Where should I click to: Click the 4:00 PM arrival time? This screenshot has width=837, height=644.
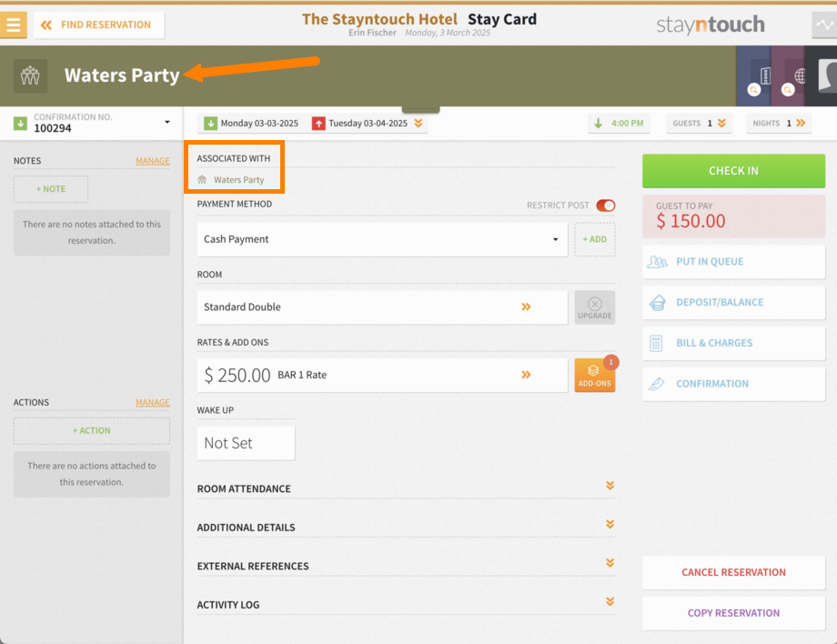tap(620, 123)
